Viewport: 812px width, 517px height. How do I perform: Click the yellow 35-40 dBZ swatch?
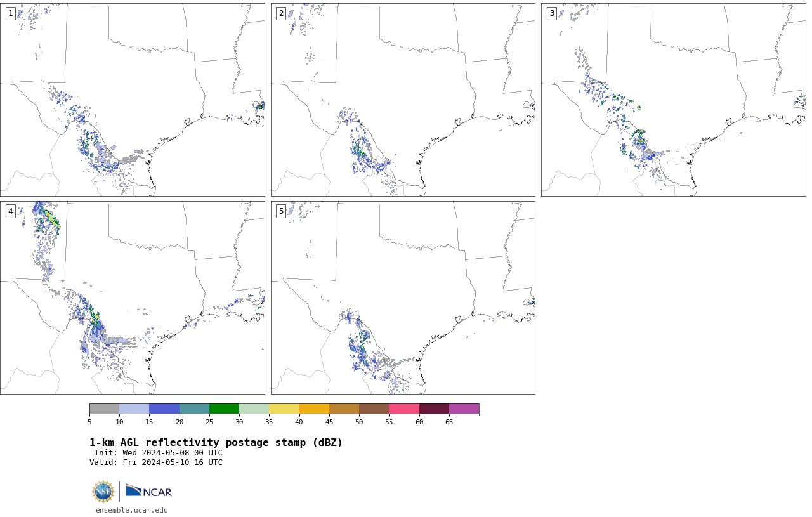pyautogui.click(x=284, y=409)
